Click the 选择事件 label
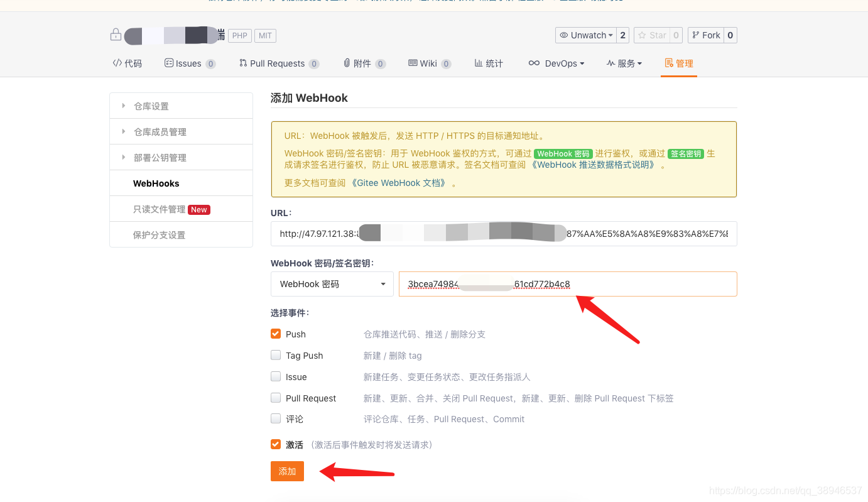 [290, 313]
